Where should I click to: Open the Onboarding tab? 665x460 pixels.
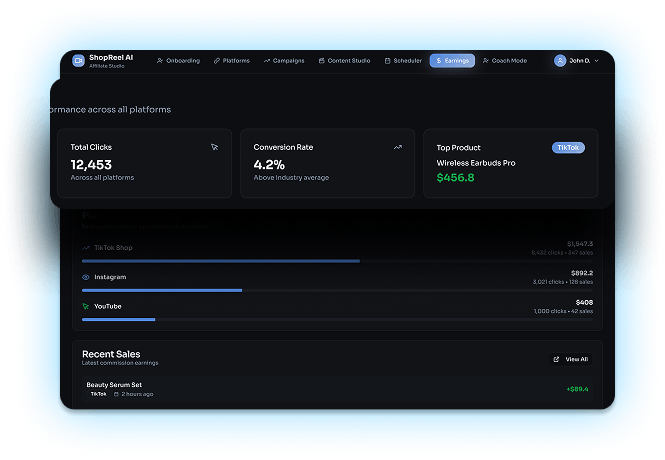point(178,61)
